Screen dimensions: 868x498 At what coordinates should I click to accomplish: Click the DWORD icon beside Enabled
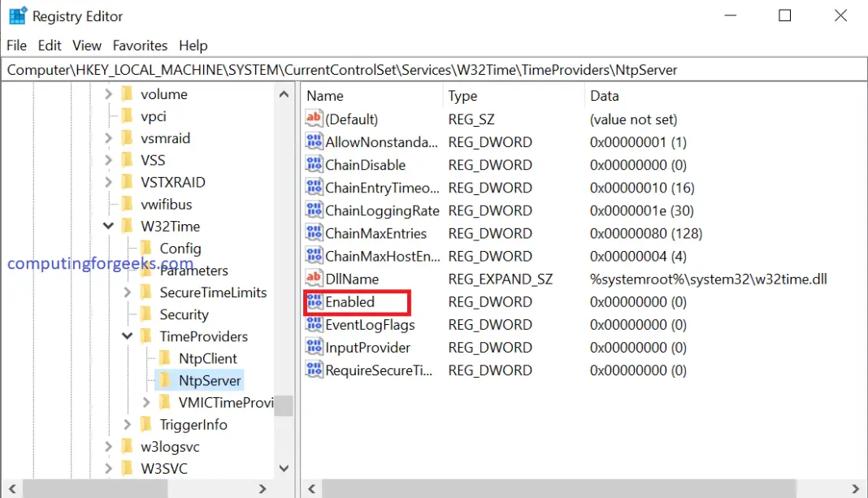pos(315,301)
